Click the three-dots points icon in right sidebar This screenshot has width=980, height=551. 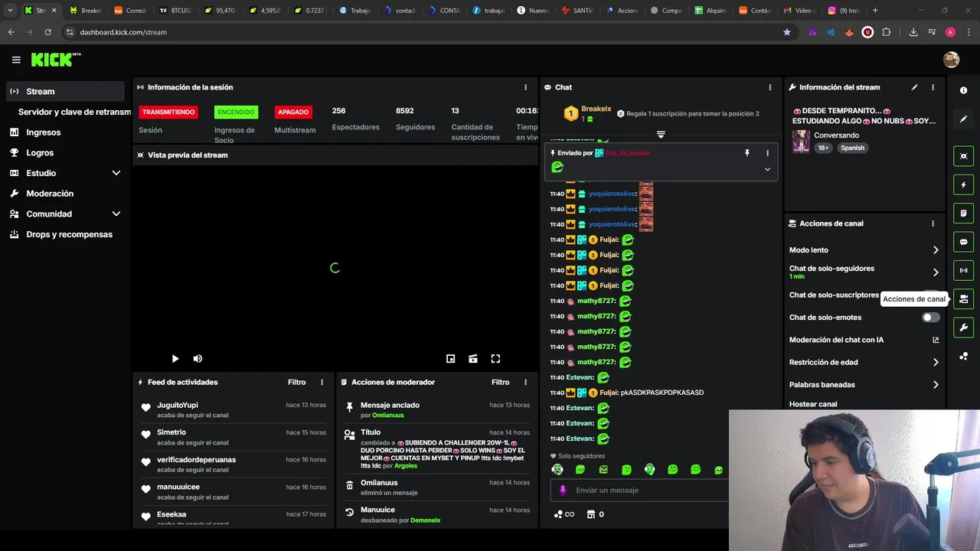click(963, 357)
